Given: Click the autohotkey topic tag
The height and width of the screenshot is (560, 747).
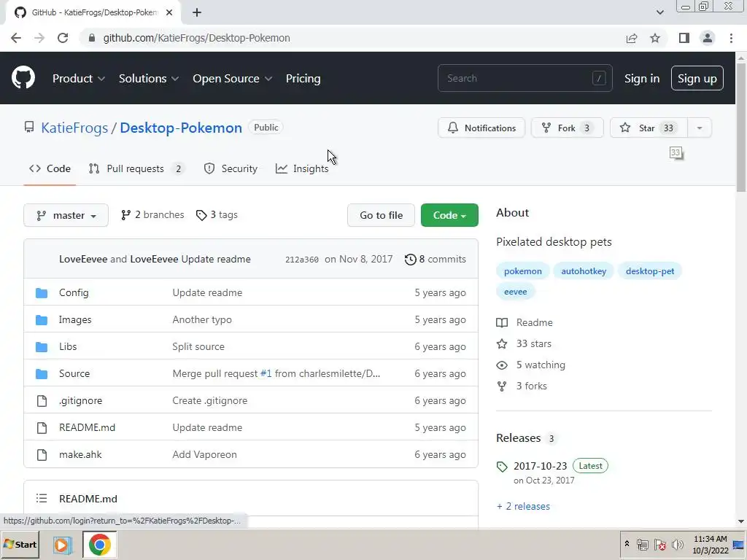Looking at the screenshot, I should (x=584, y=271).
